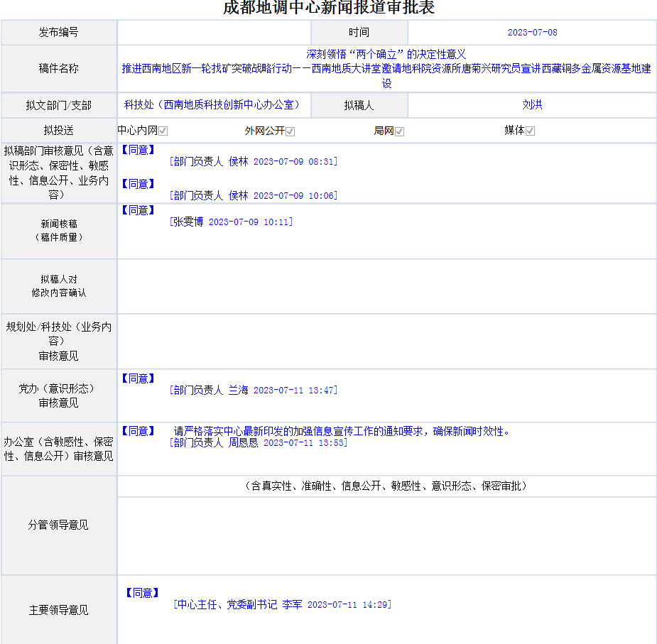Viewport: 657px width, 644px height.
Task: Toggle the 媒体 checkbox
Action: click(530, 131)
